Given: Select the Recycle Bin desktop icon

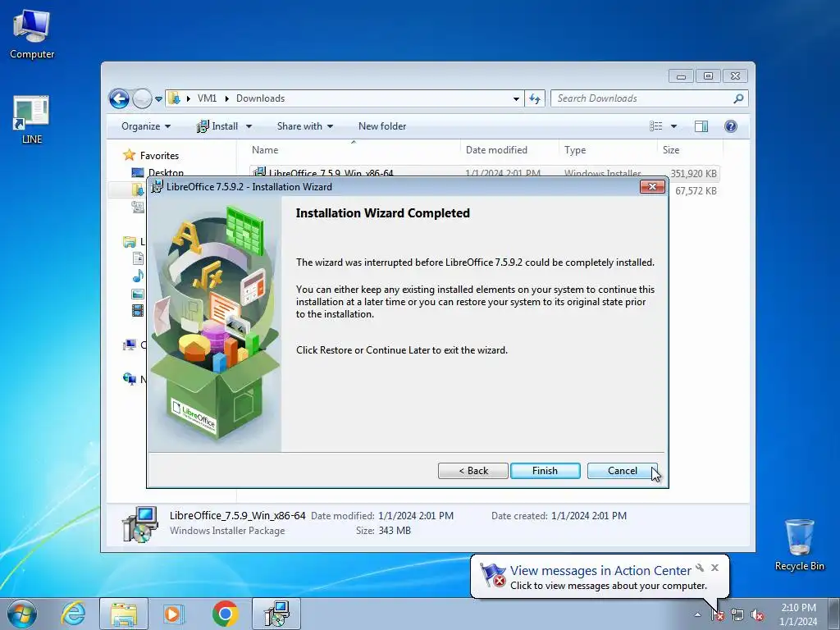Looking at the screenshot, I should 799,545.
